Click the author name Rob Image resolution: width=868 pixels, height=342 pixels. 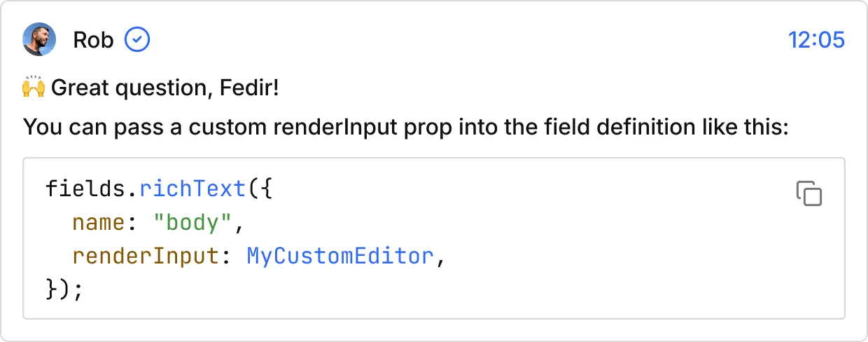point(92,41)
